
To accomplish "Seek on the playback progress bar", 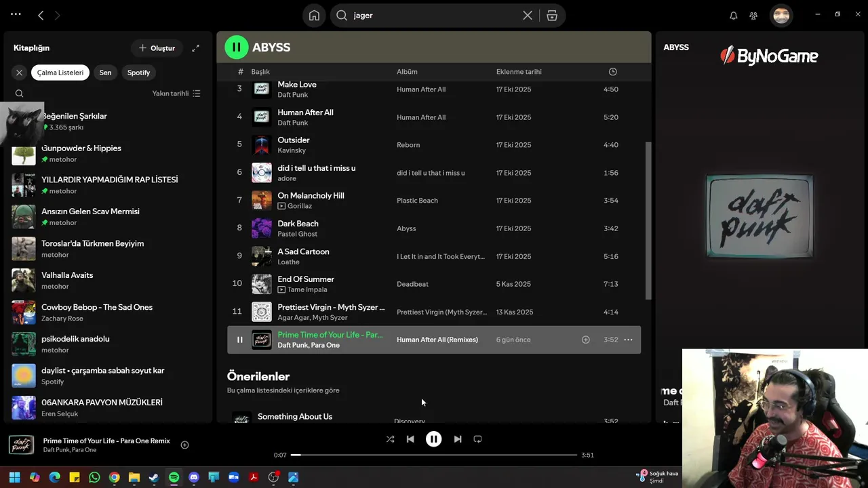I will 434,455.
